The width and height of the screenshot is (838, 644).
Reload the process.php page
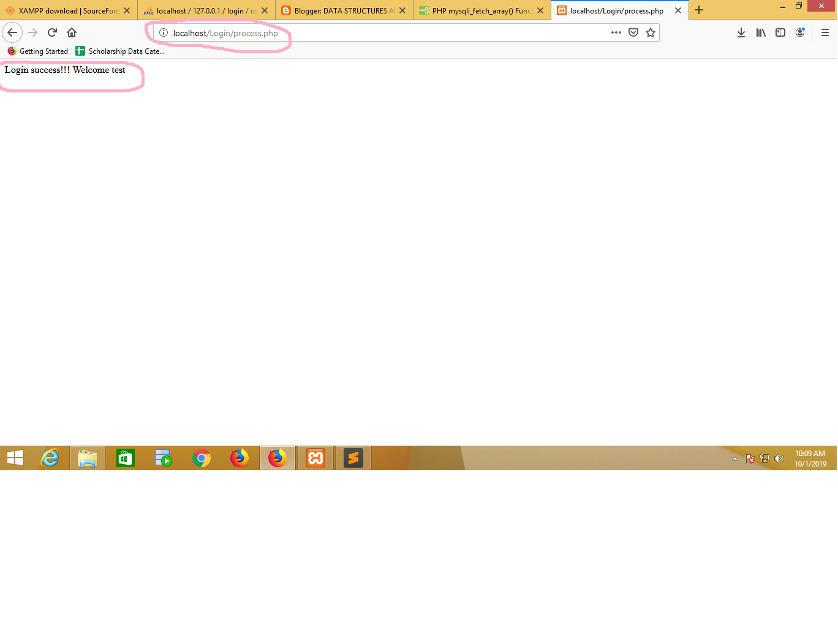[51, 32]
